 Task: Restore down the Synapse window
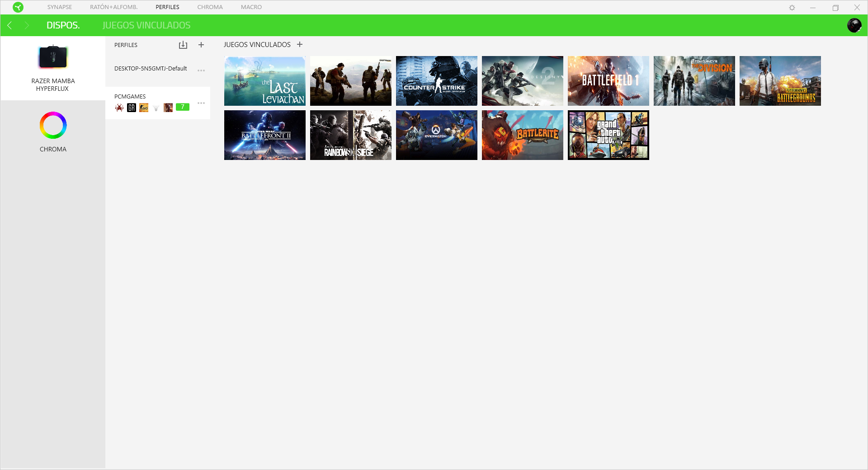pos(835,8)
